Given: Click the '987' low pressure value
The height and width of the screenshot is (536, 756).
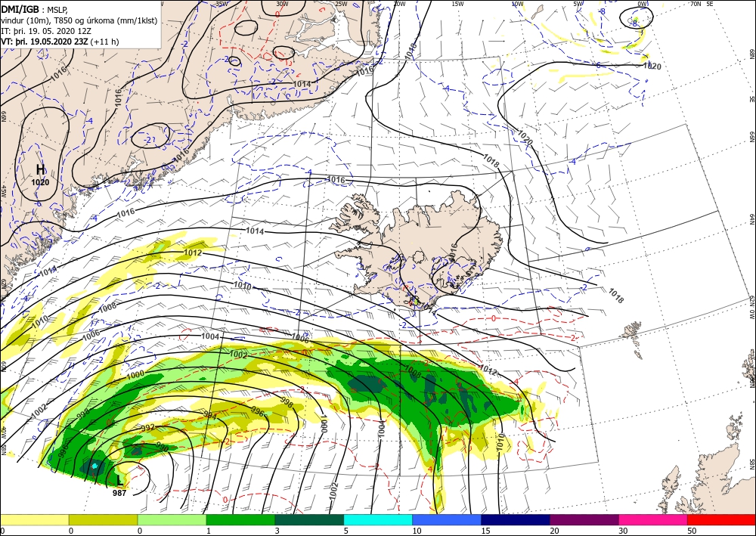Looking at the screenshot, I should click(119, 493).
